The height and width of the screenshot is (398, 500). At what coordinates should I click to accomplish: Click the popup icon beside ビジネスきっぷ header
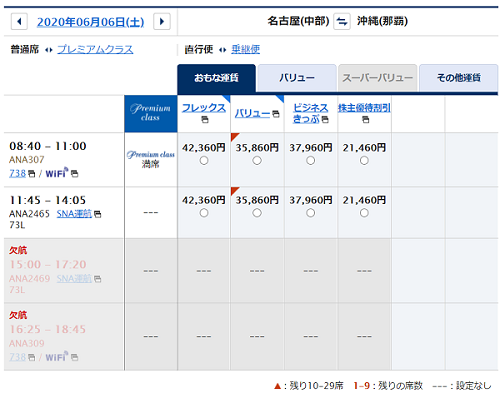(325, 119)
